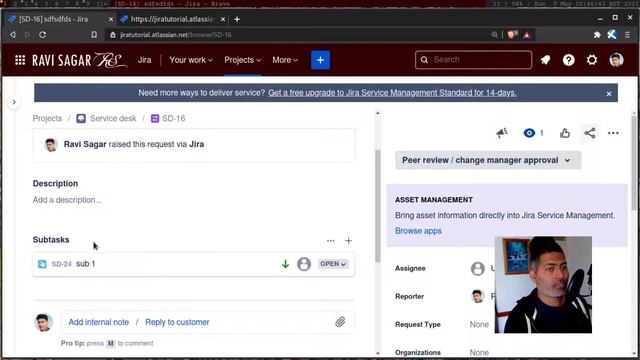The width and height of the screenshot is (640, 360).
Task: Click Add internal note
Action: point(98,322)
